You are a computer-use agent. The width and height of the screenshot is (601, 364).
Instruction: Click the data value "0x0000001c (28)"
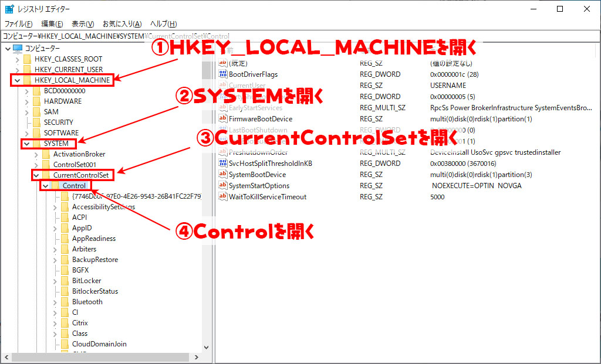[454, 74]
